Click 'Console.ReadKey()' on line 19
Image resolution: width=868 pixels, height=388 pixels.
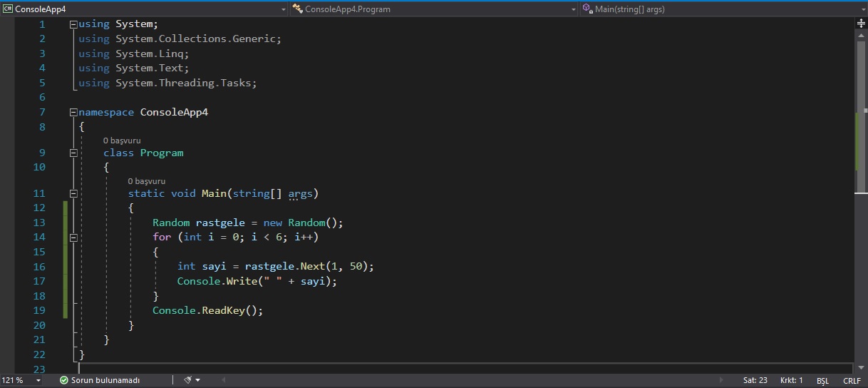coord(205,310)
